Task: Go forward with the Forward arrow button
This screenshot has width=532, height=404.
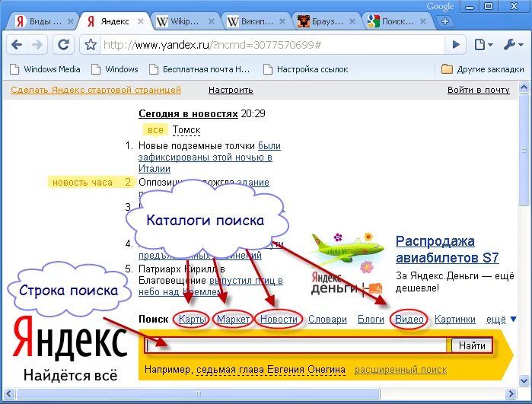Action: click(37, 44)
